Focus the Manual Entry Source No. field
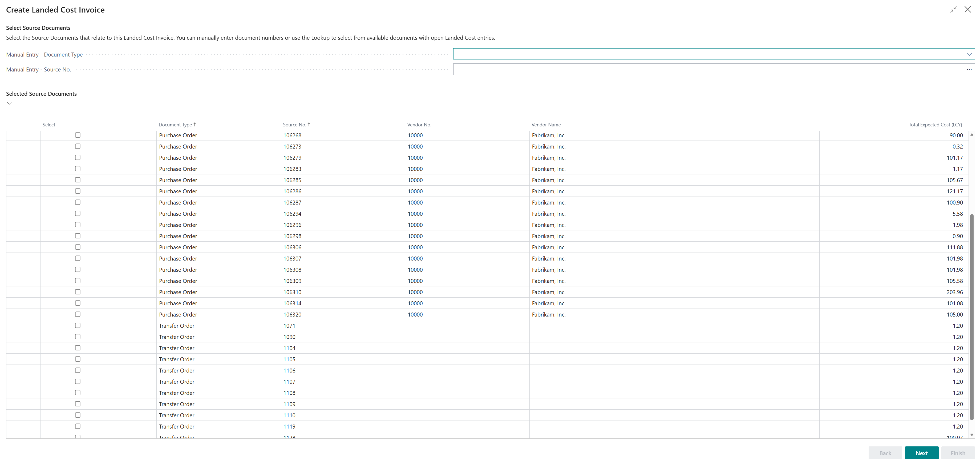Viewport: 980px width, 464px height. pos(708,69)
